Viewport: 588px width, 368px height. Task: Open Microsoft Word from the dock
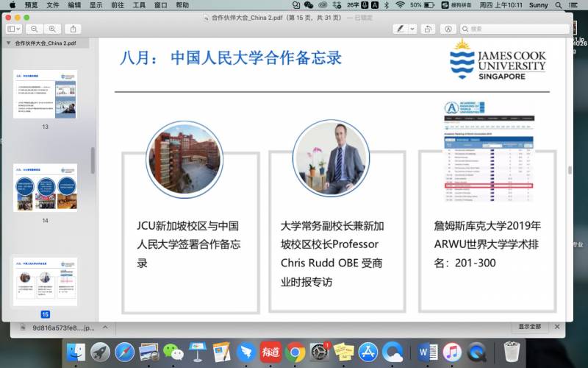[428, 352]
